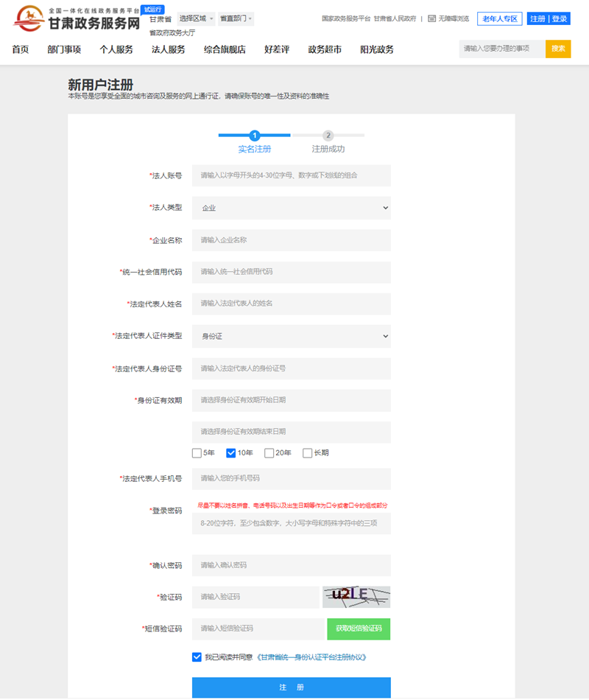Viewport: 589px width, 700px height.
Task: Click the captcha image to refresh
Action: click(356, 597)
